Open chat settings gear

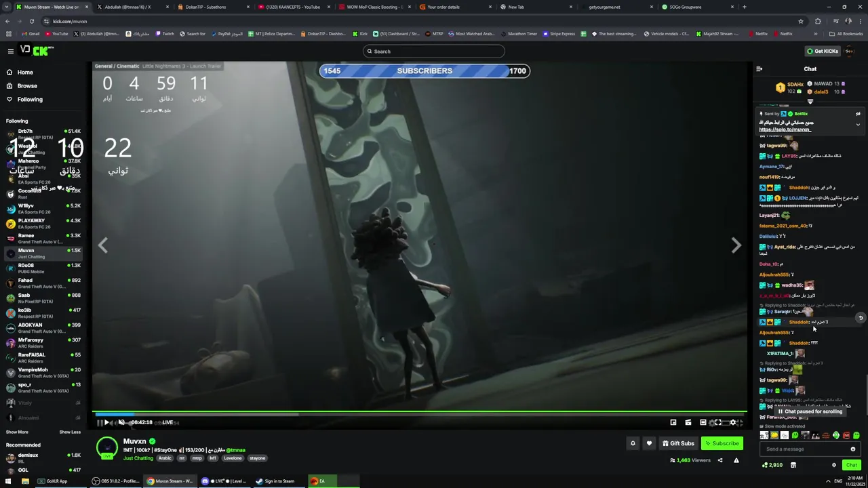pyautogui.click(x=834, y=465)
